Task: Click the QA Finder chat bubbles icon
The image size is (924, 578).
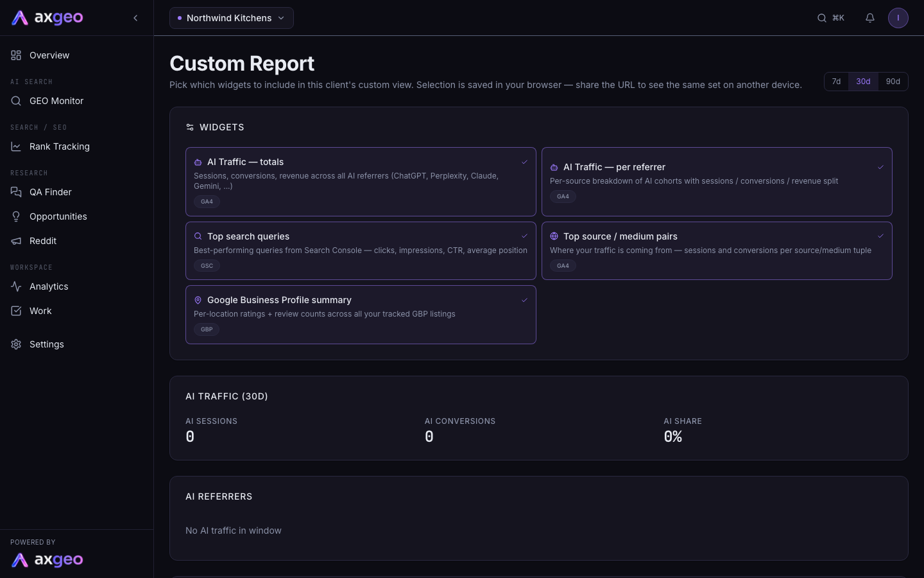Action: [x=16, y=192]
